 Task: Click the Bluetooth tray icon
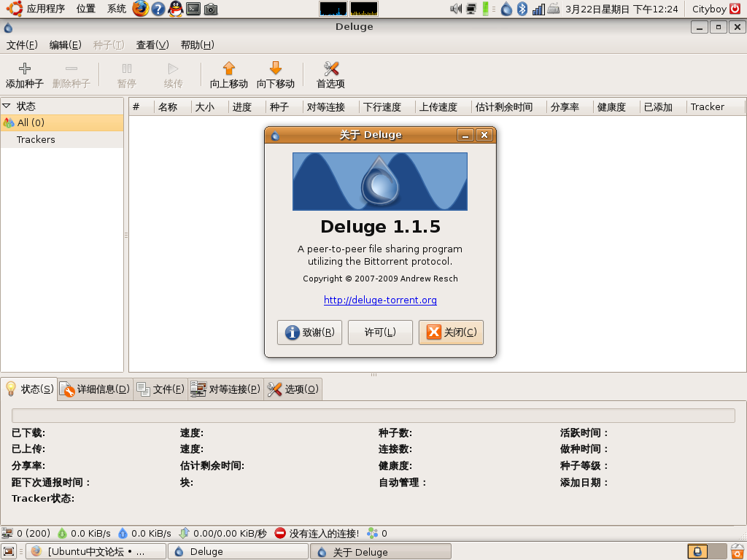[x=522, y=9]
